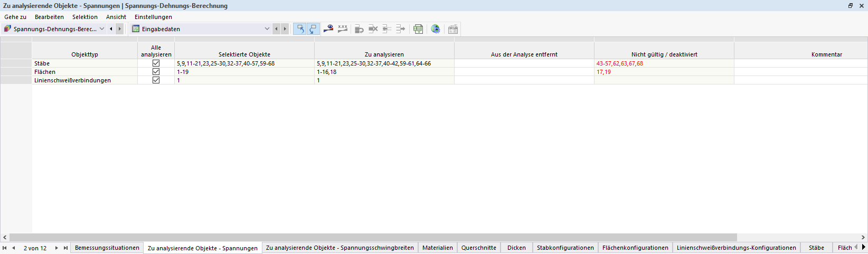Go to previous tab with navigation arrow
868x254 pixels.
[x=14, y=248]
